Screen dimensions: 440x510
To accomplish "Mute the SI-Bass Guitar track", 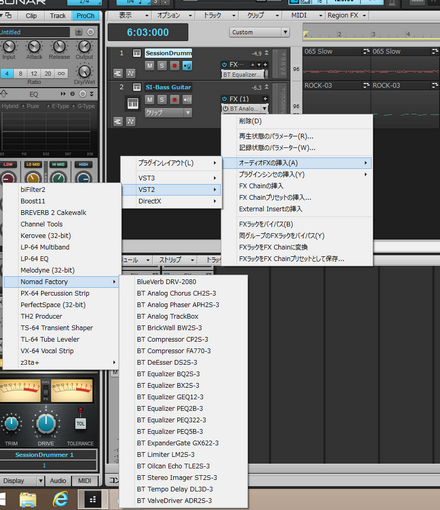I will tap(150, 100).
